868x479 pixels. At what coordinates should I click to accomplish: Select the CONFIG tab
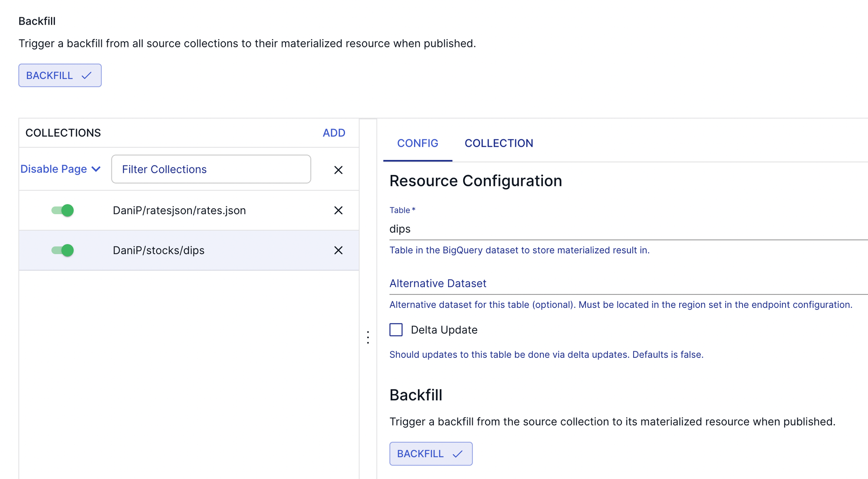tap(418, 143)
